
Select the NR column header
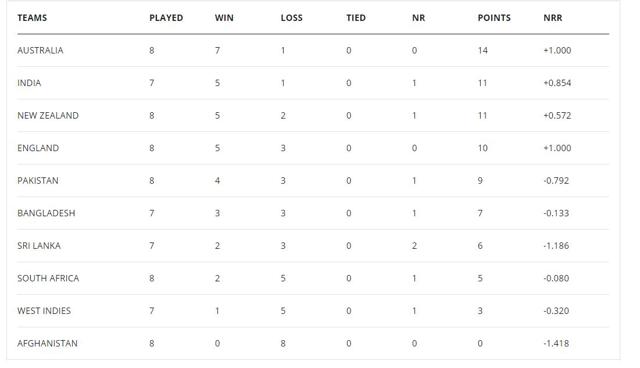418,18
